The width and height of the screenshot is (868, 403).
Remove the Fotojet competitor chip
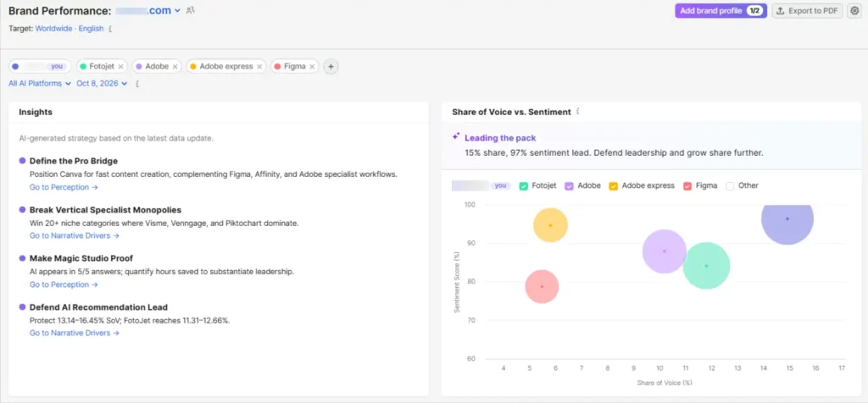click(x=120, y=66)
